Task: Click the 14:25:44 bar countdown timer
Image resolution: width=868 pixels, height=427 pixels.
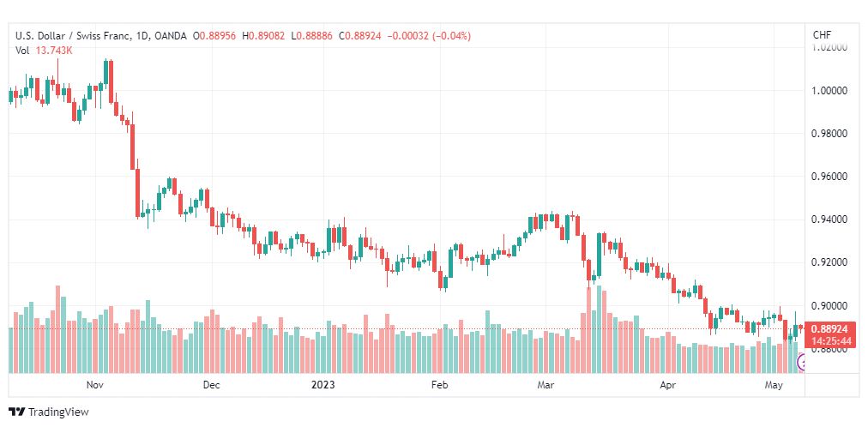Action: (831, 341)
